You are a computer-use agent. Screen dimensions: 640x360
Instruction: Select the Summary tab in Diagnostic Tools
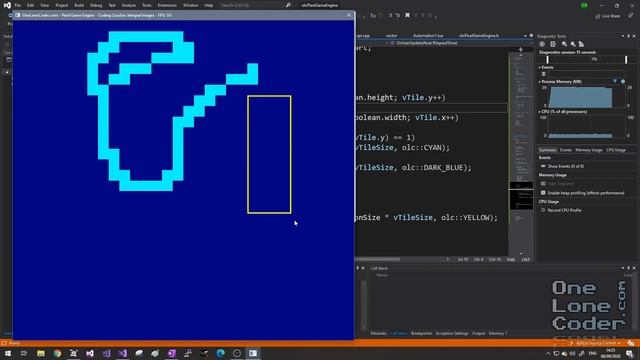(547, 150)
